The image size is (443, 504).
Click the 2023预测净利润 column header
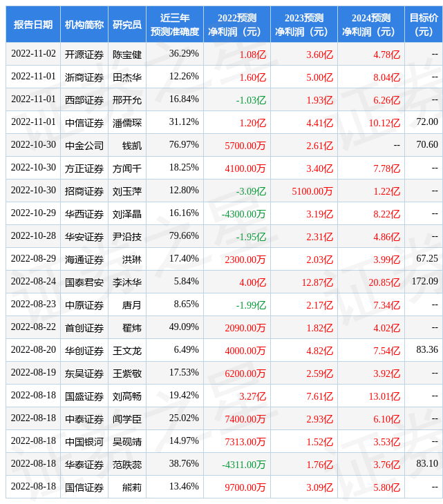pos(304,24)
